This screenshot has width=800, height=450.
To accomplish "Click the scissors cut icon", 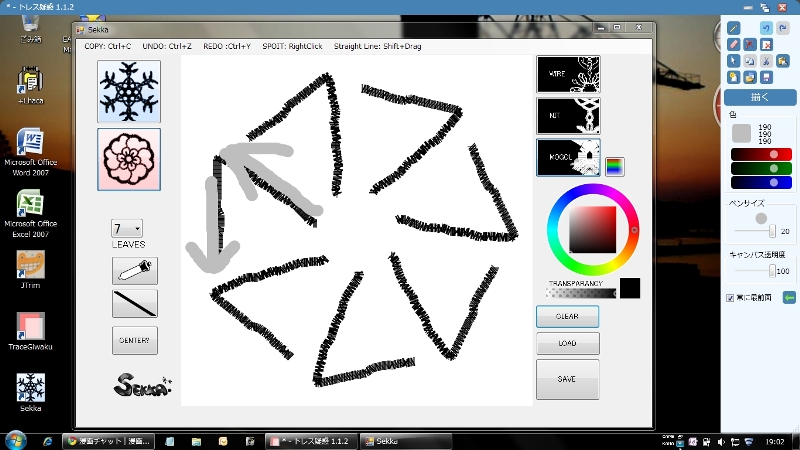I will [766, 61].
